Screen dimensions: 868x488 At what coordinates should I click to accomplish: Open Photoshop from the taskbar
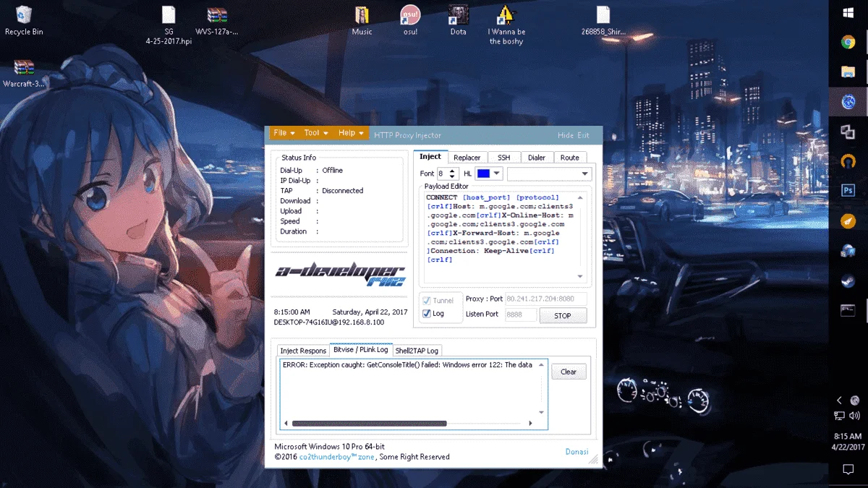pyautogui.click(x=848, y=191)
